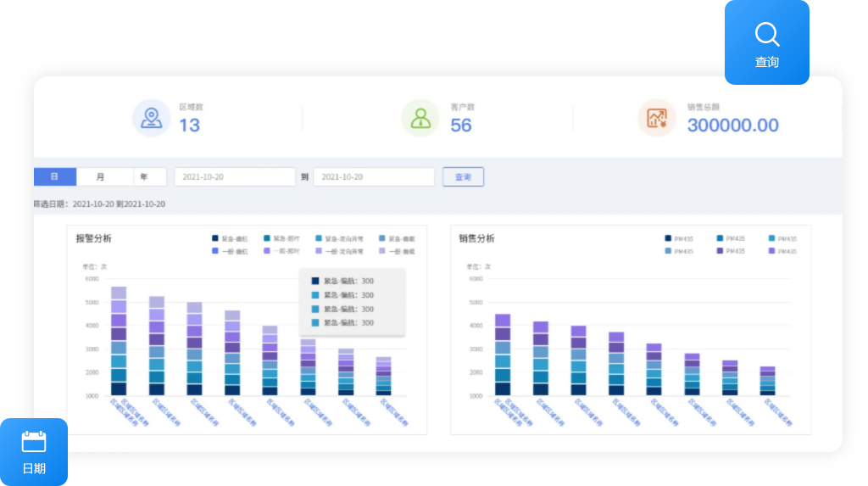Click the 一般-超时 purple legend swatch
The height and width of the screenshot is (486, 868).
click(x=268, y=252)
